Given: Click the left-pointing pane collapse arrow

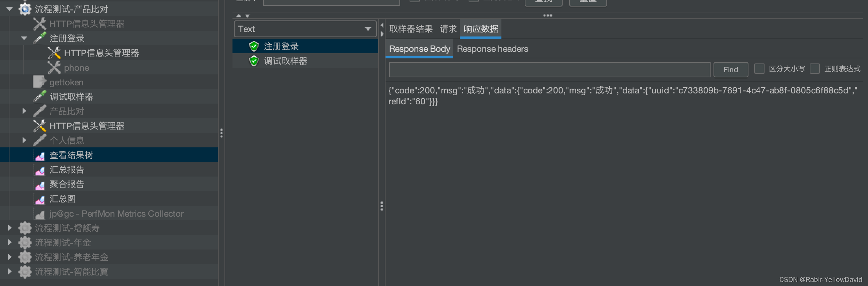Looking at the screenshot, I should tap(382, 25).
